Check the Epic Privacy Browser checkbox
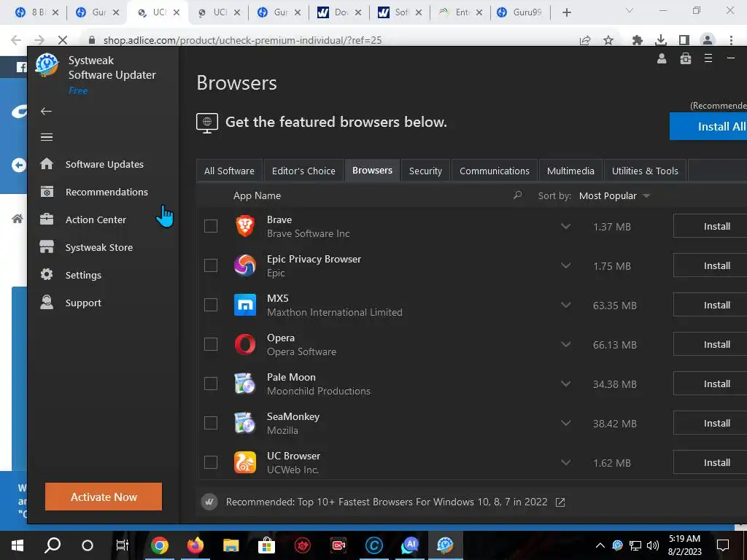This screenshot has width=747, height=560. coord(211,265)
